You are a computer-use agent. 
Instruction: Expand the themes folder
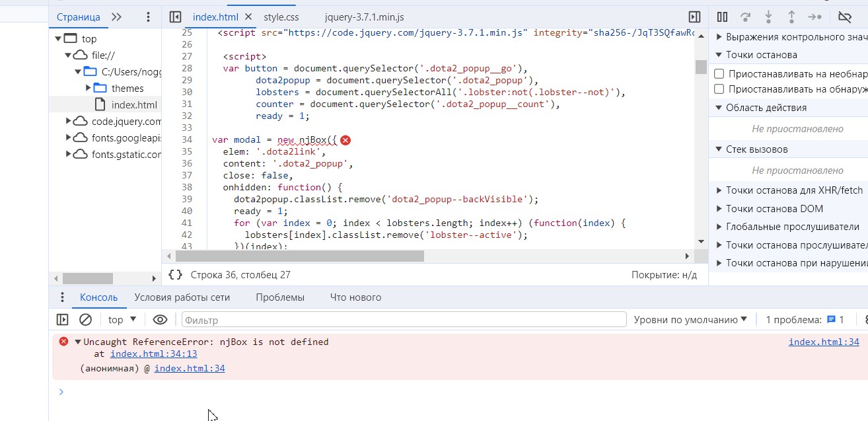89,88
